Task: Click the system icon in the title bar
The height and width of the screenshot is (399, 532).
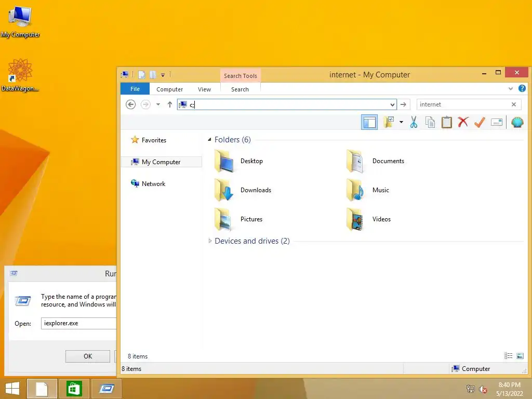Action: [x=125, y=75]
